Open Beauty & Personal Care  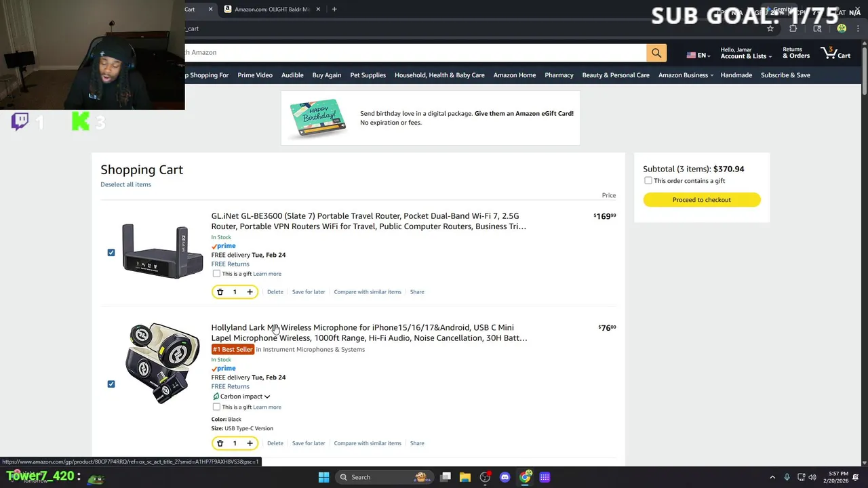(x=616, y=75)
